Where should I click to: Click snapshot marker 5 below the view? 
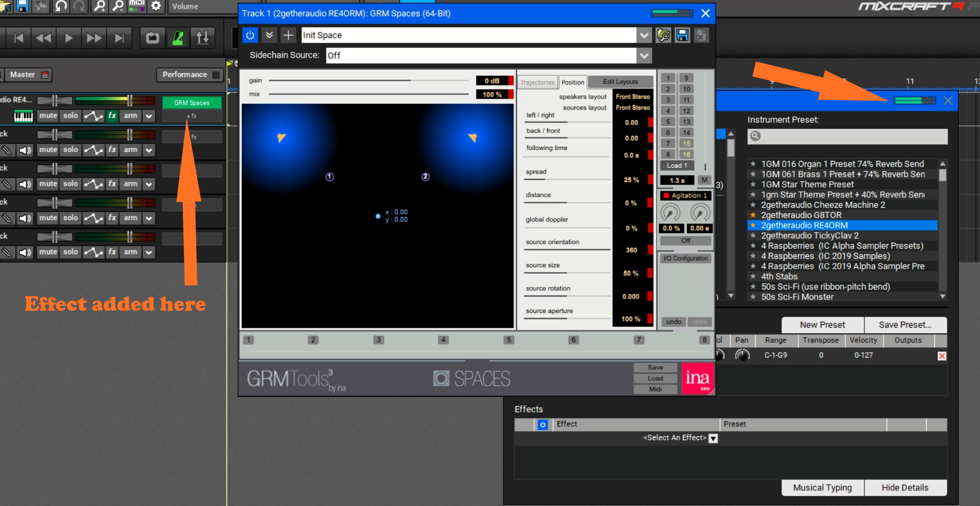pyautogui.click(x=509, y=340)
